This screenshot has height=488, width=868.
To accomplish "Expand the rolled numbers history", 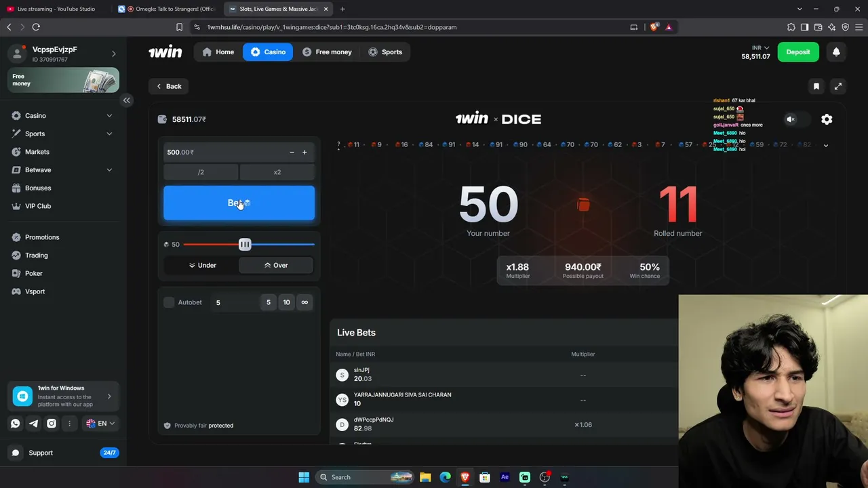I will [x=825, y=145].
